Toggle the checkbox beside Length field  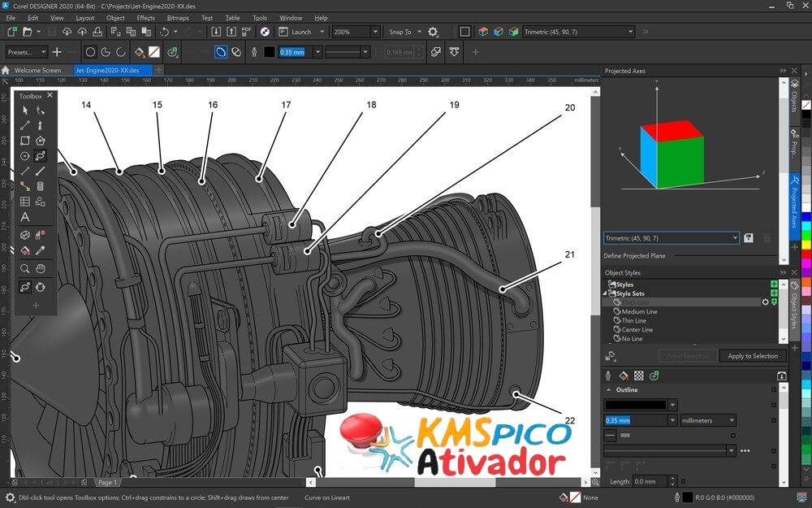pyautogui.click(x=684, y=481)
